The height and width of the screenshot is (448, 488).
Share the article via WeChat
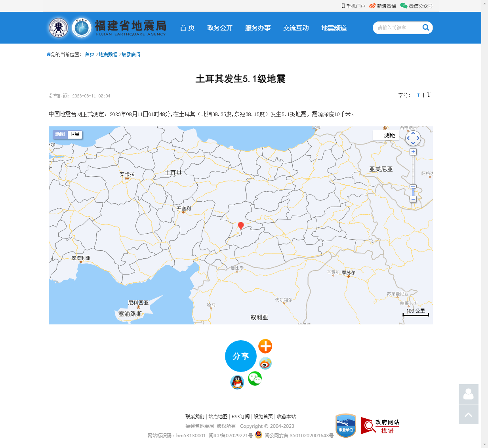point(255,378)
